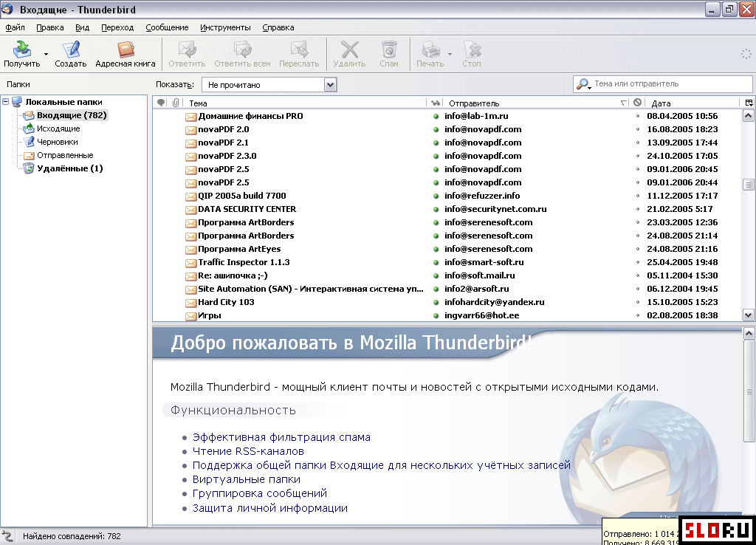The height and width of the screenshot is (545, 756).
Task: Open the Адресная книга address book
Action: pyautogui.click(x=126, y=54)
